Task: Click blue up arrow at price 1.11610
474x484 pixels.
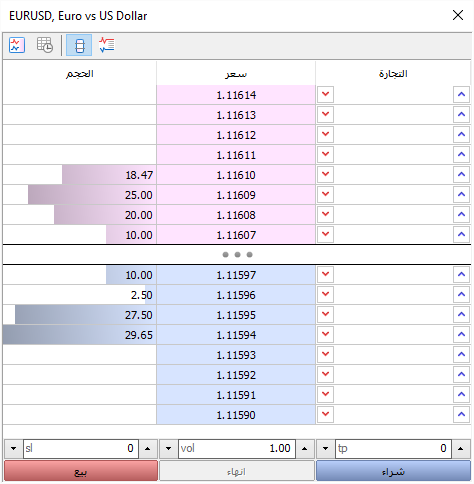Action: click(x=461, y=175)
